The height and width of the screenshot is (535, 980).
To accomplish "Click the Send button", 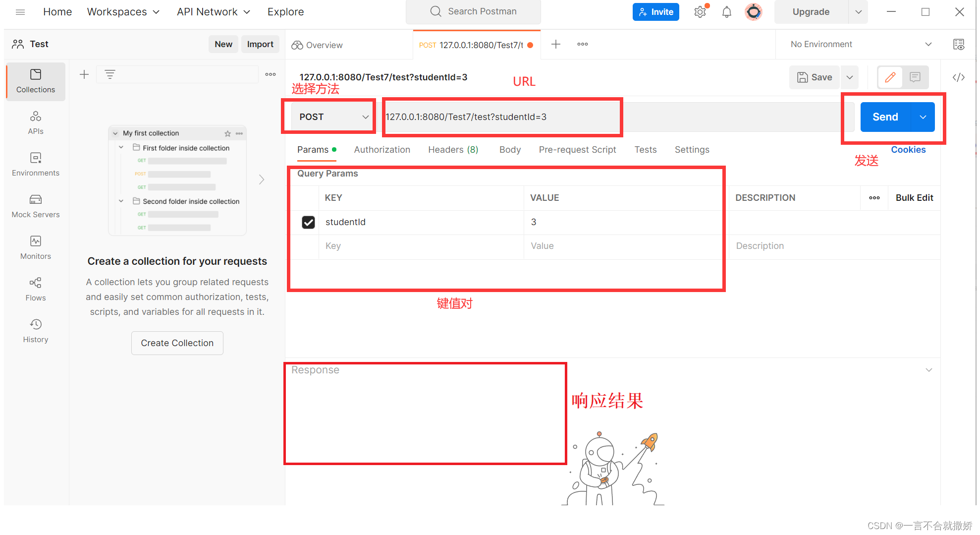I will click(885, 117).
